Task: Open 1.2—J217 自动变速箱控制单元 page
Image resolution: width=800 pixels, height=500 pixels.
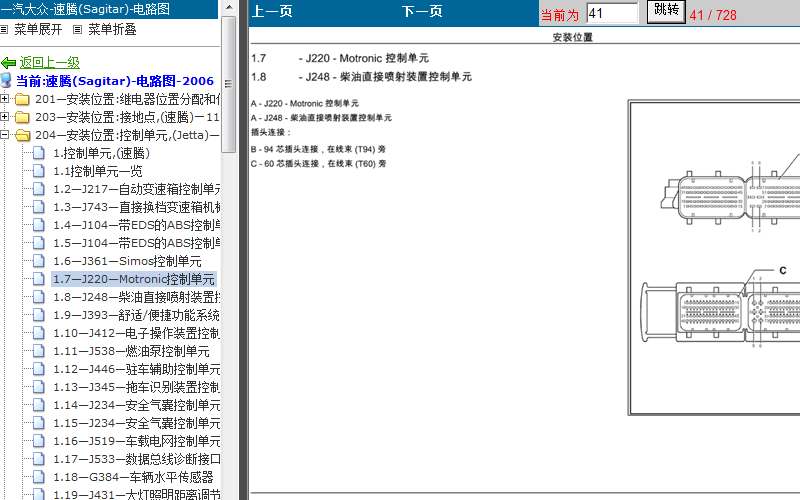Action: pos(136,189)
